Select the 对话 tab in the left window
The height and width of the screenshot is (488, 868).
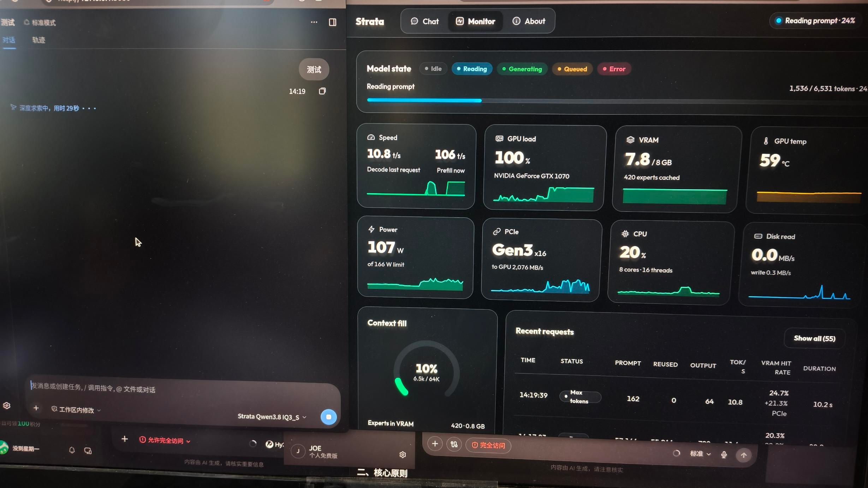9,40
